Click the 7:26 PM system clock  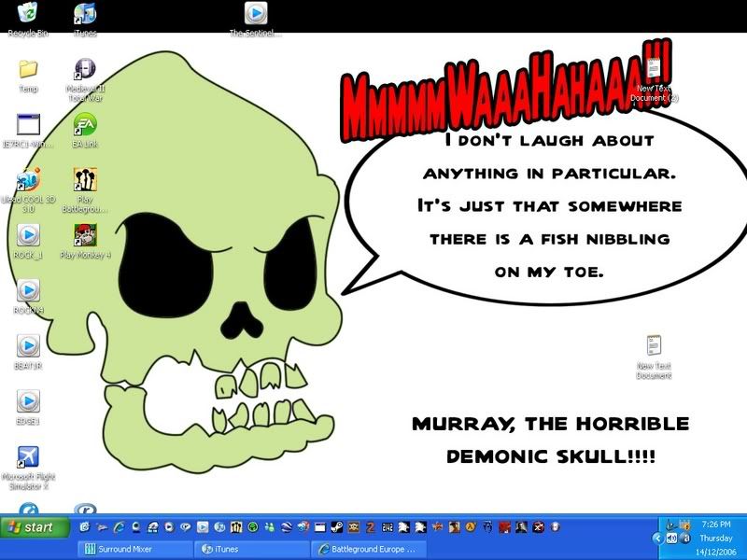coord(716,525)
